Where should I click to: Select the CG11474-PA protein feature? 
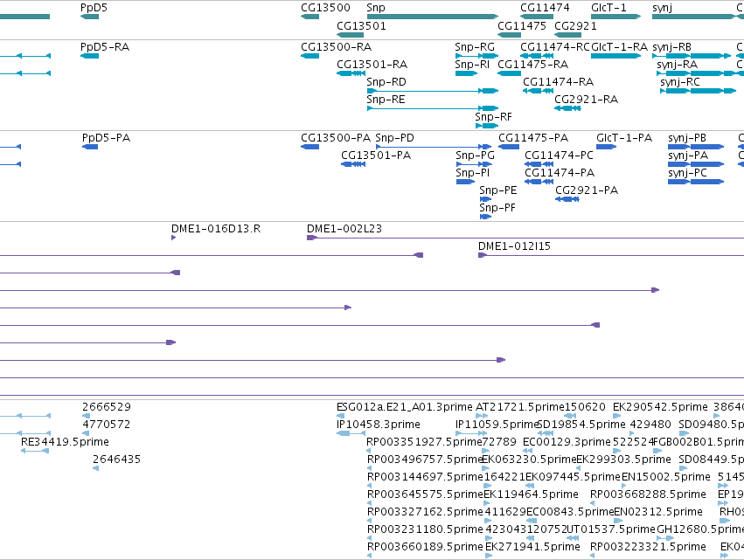coord(539,182)
